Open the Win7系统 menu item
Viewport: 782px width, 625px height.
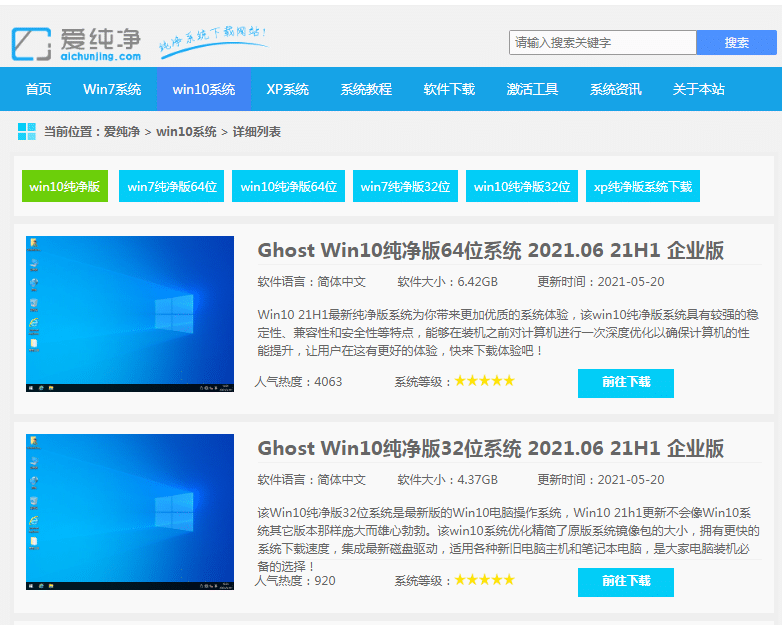[x=112, y=89]
